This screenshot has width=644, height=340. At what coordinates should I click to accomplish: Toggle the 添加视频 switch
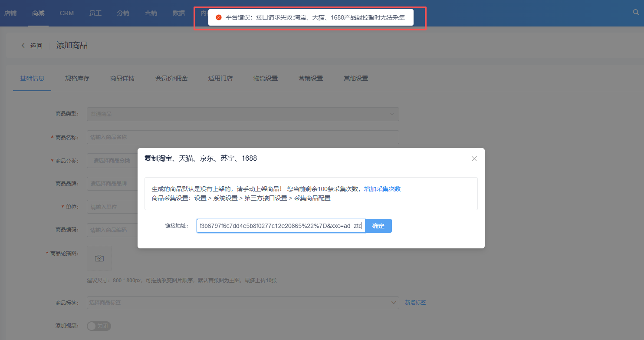pos(99,326)
